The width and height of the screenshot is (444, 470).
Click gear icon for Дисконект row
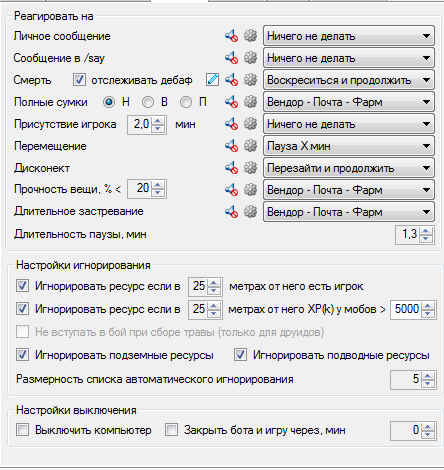coord(250,168)
